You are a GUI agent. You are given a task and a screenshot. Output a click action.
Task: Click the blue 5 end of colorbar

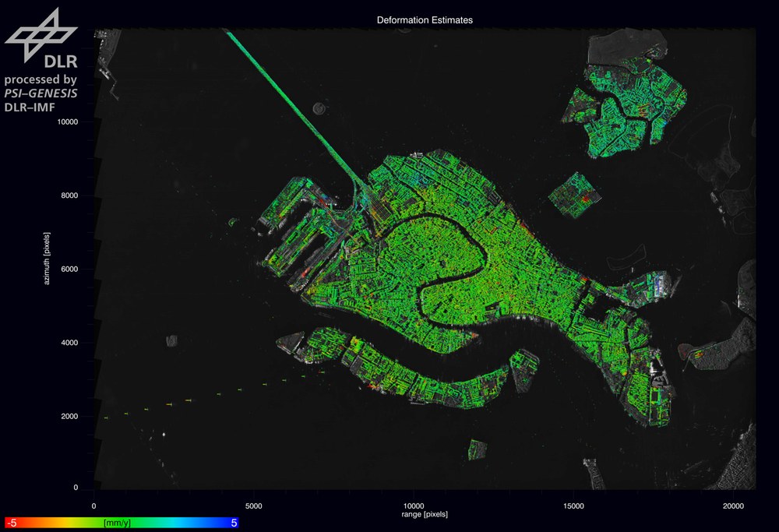pos(233,523)
